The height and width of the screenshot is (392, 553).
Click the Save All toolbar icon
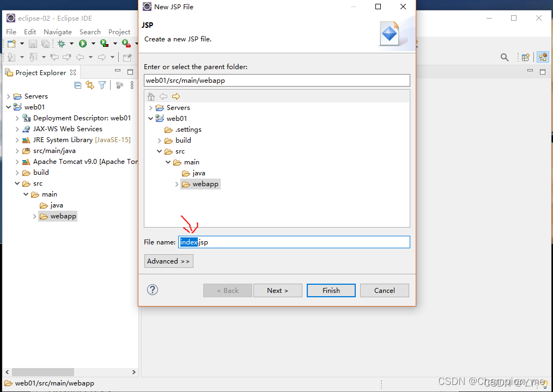(46, 44)
